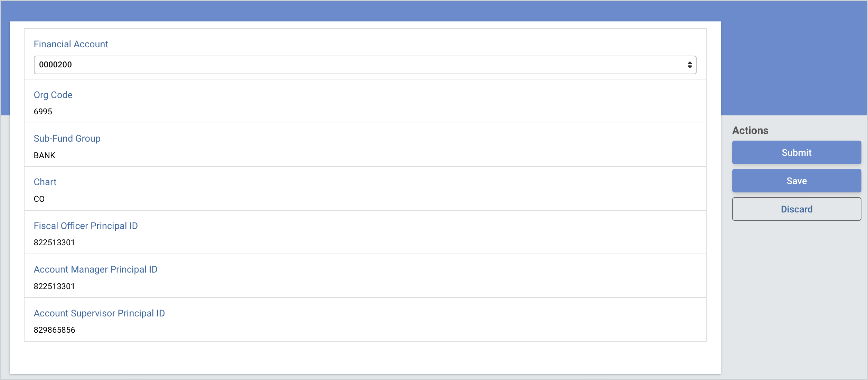Open the Financial Account field label

[70, 44]
